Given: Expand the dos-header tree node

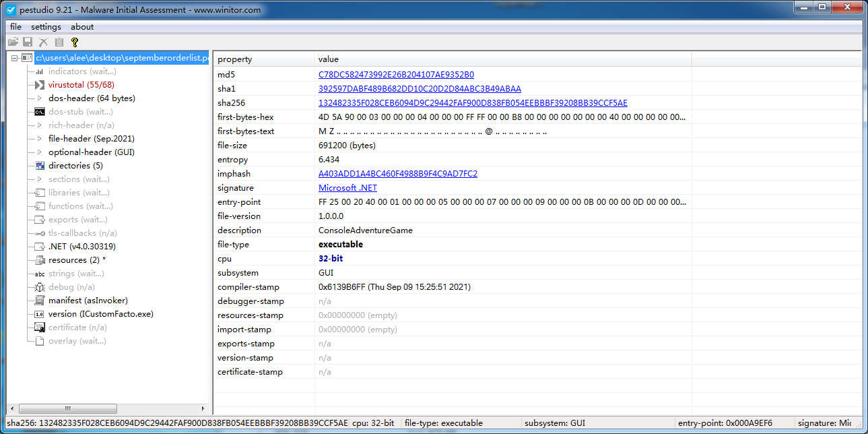Looking at the screenshot, I should (x=40, y=98).
